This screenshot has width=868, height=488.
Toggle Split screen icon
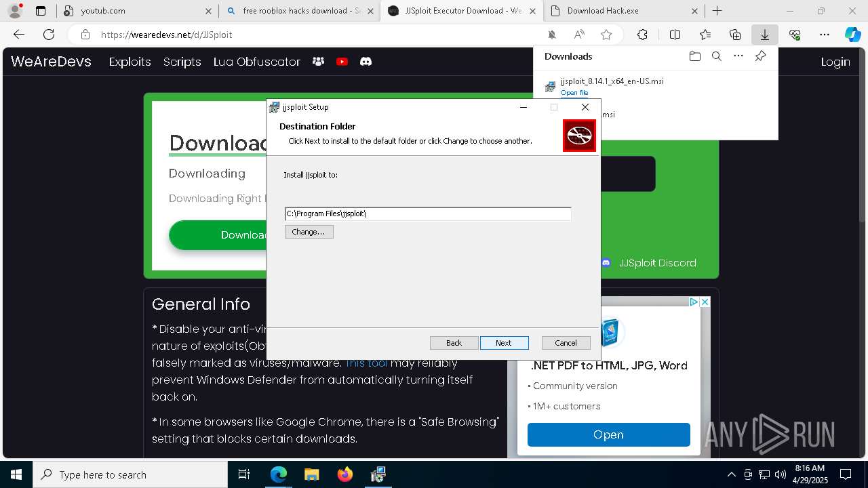pyautogui.click(x=675, y=35)
